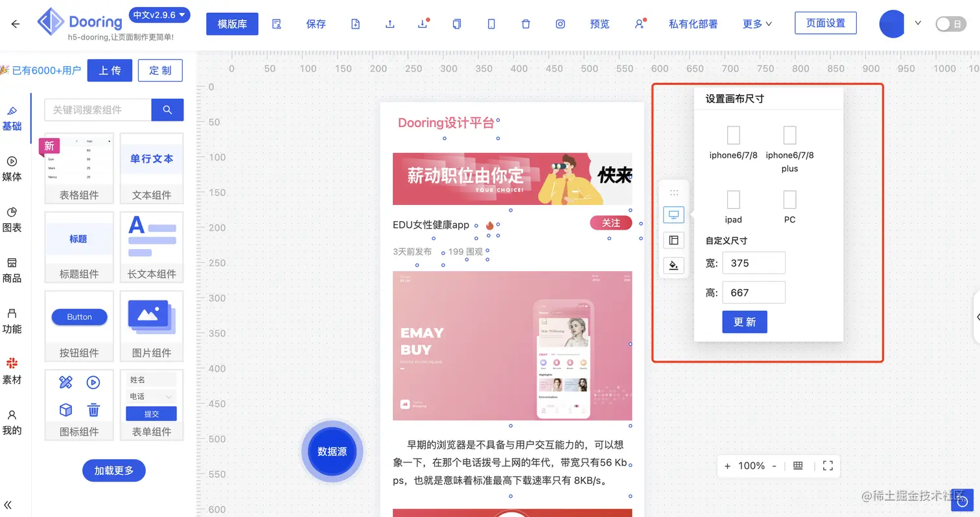Go back with the left arrow icon
Image resolution: width=980 pixels, height=517 pixels.
[16, 24]
